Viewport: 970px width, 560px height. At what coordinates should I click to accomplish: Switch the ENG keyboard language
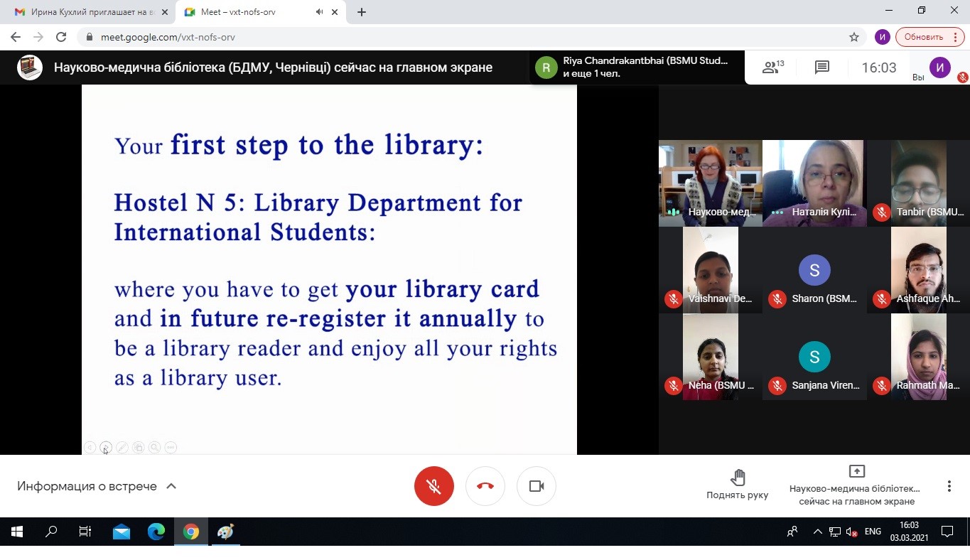(x=873, y=532)
